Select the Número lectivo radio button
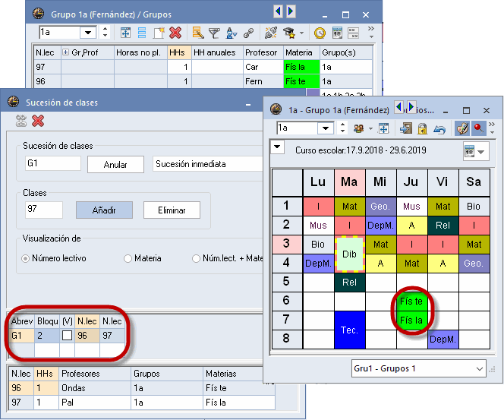Screen dimensions: 504x420 [26, 258]
